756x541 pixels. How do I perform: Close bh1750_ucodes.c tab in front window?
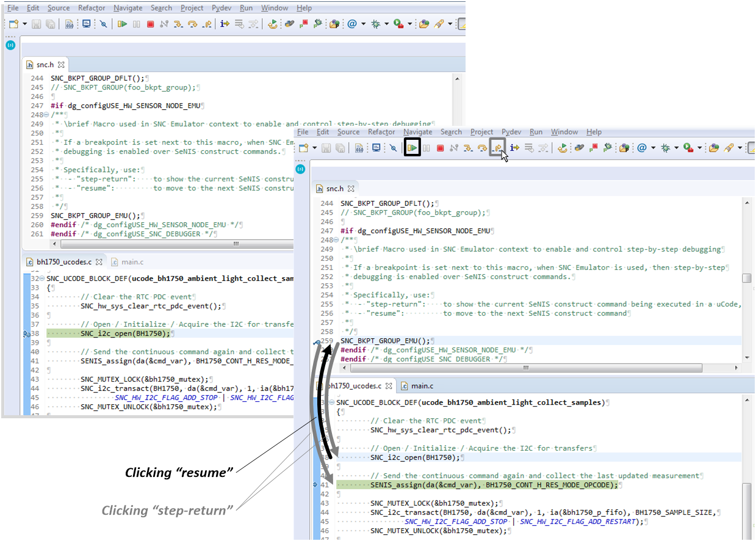point(389,386)
